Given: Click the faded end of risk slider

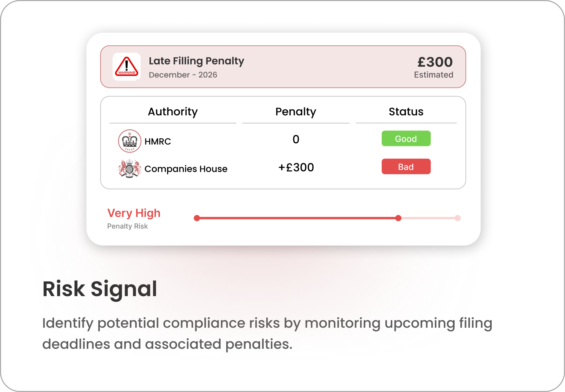Looking at the screenshot, I should tap(457, 218).
